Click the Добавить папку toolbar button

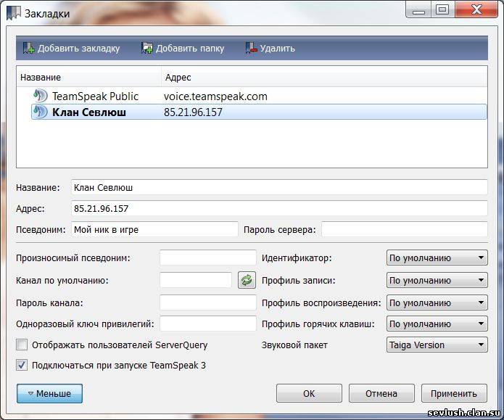tap(183, 49)
